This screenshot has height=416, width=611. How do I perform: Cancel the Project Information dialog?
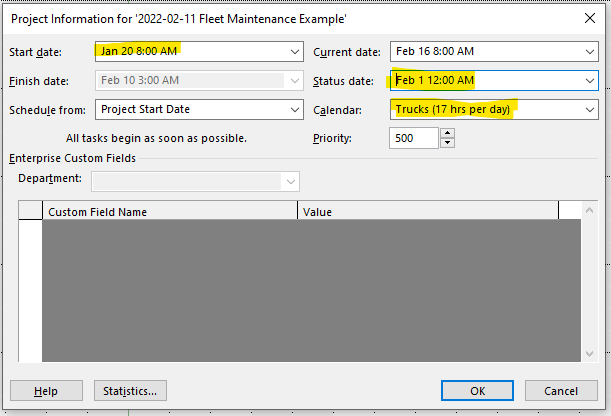coord(561,391)
